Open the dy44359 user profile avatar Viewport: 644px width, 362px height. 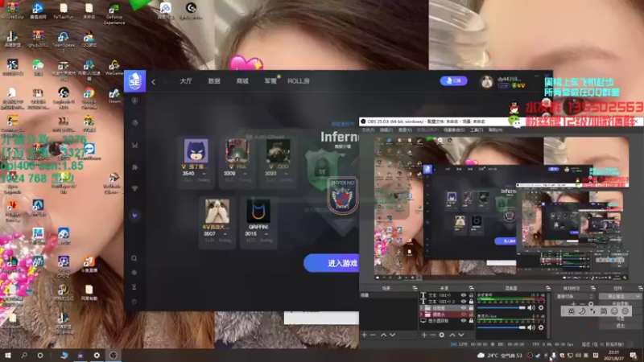(x=487, y=82)
